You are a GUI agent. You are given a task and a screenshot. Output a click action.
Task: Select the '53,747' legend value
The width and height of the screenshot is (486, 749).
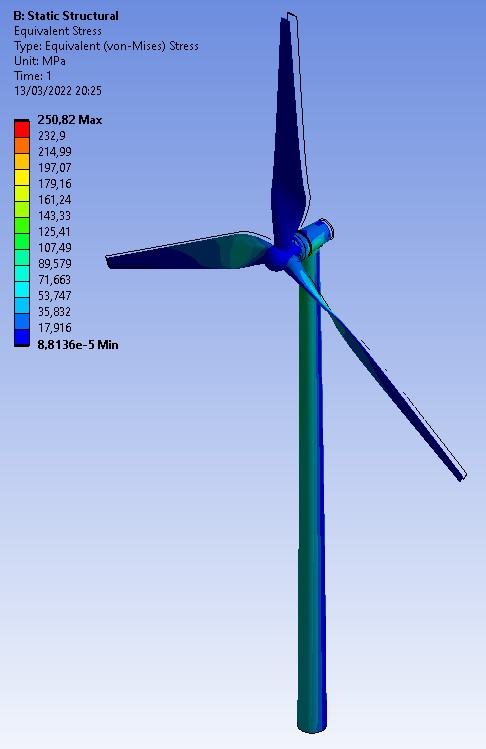tap(54, 296)
